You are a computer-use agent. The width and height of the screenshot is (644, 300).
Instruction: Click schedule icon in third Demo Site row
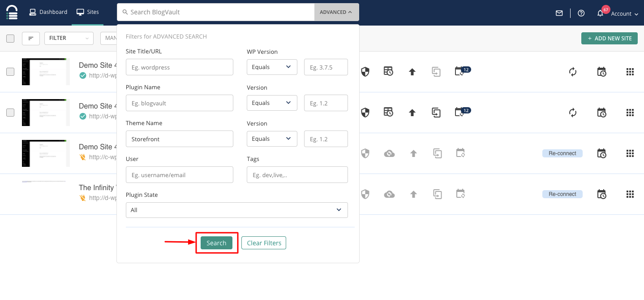coord(601,153)
